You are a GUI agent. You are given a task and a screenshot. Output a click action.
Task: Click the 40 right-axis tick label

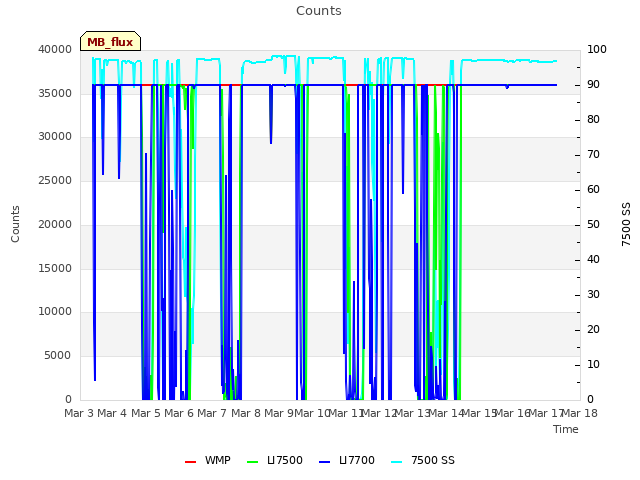[x=593, y=260]
